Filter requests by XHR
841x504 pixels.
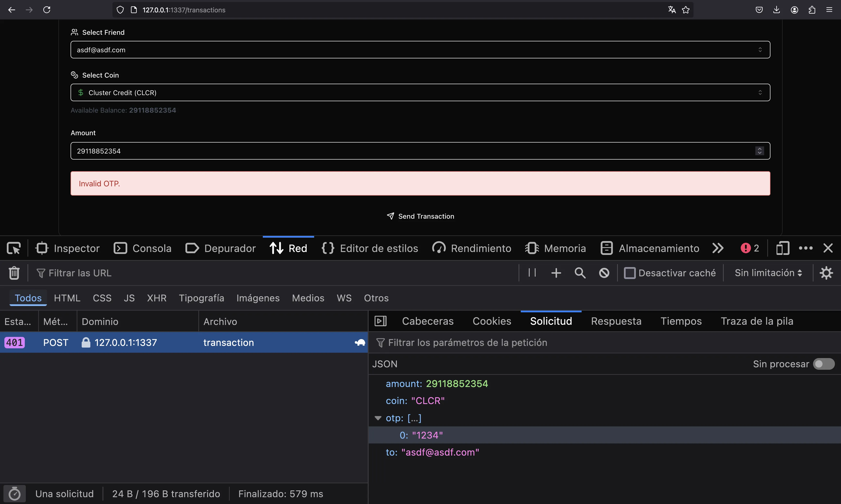point(156,298)
